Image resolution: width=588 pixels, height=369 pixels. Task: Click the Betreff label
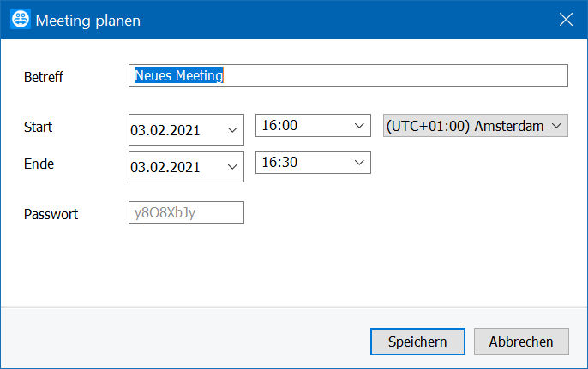click(44, 77)
